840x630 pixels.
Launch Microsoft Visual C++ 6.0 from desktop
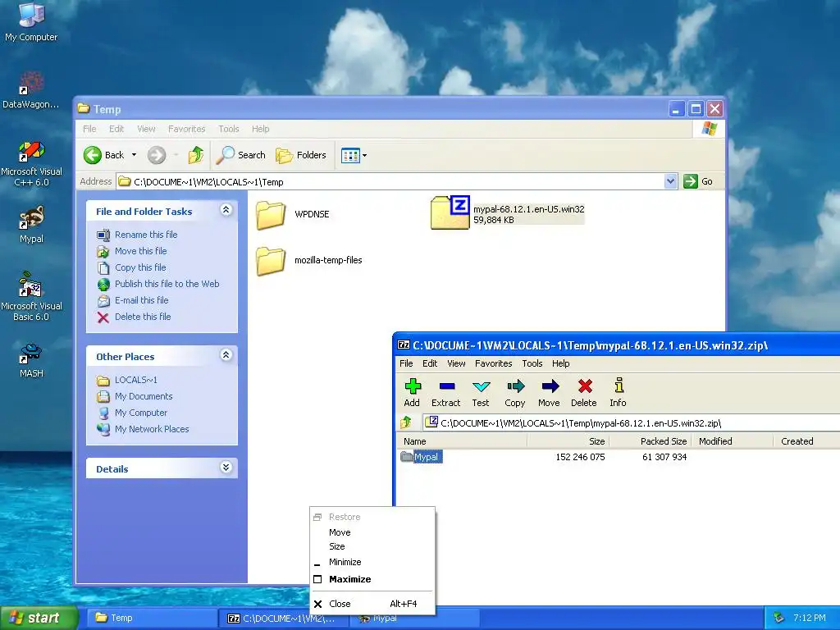tap(31, 163)
